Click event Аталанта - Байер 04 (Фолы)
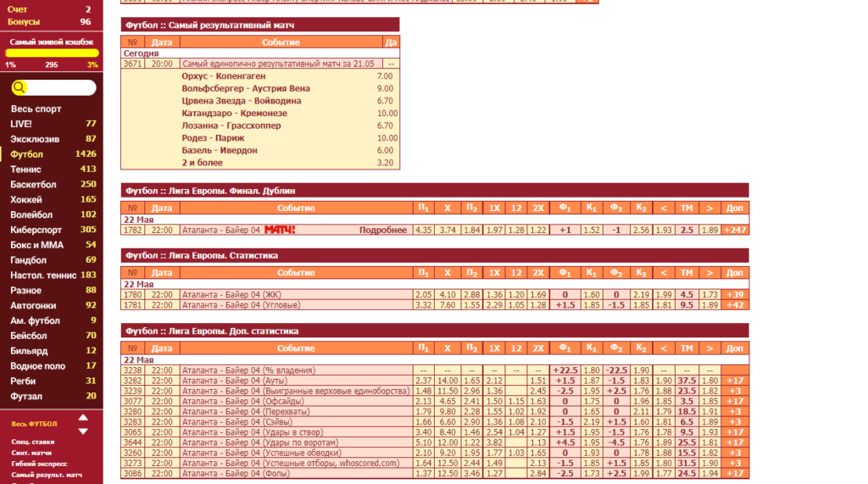The width and height of the screenshot is (868, 484). point(236,474)
